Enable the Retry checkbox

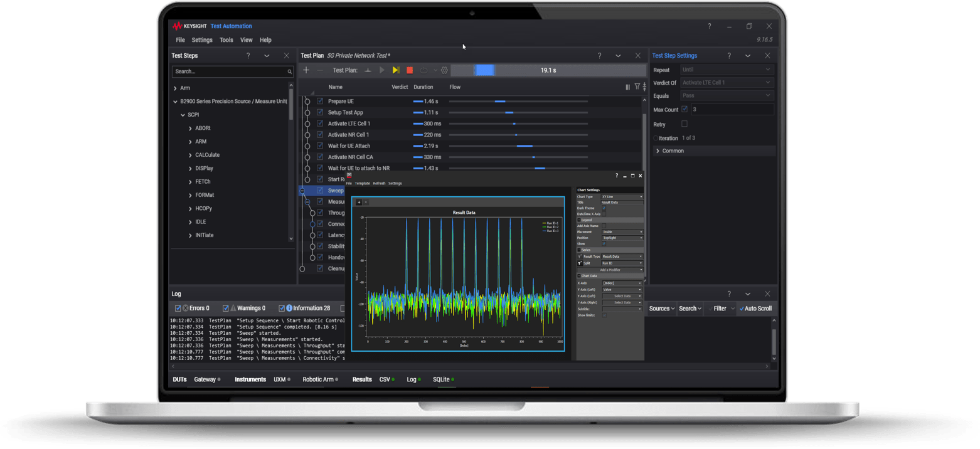tap(684, 124)
